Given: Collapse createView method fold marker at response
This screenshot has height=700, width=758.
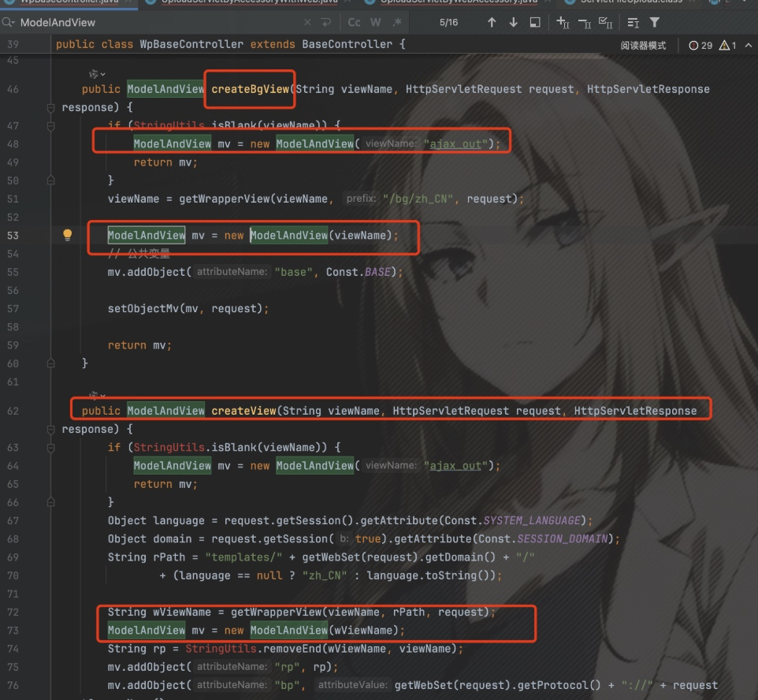Looking at the screenshot, I should point(50,429).
